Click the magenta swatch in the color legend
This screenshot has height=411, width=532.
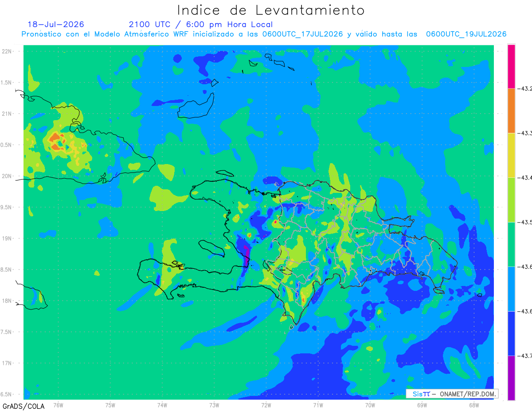[x=511, y=66]
